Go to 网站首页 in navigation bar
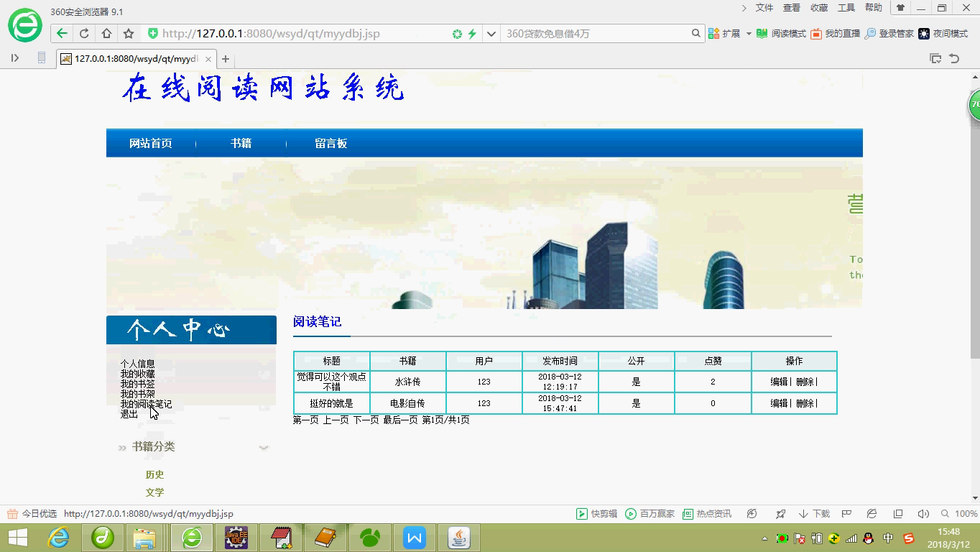980x552 pixels. pos(151,144)
